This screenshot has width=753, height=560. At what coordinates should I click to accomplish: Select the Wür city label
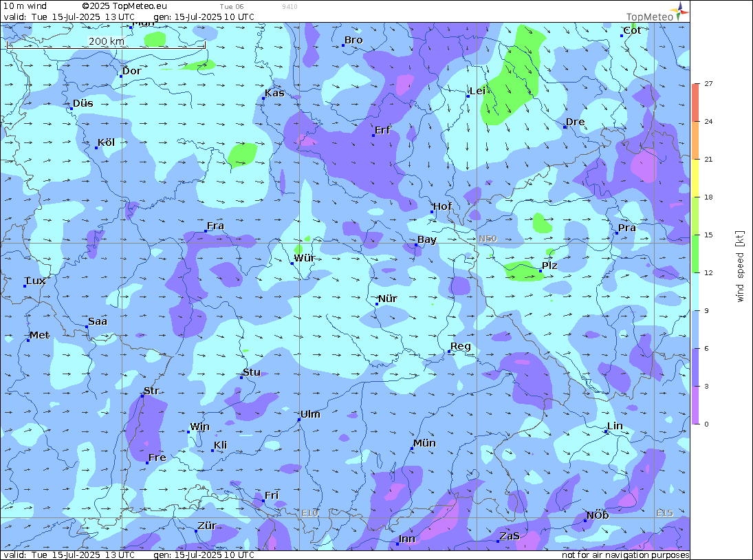coord(305,258)
